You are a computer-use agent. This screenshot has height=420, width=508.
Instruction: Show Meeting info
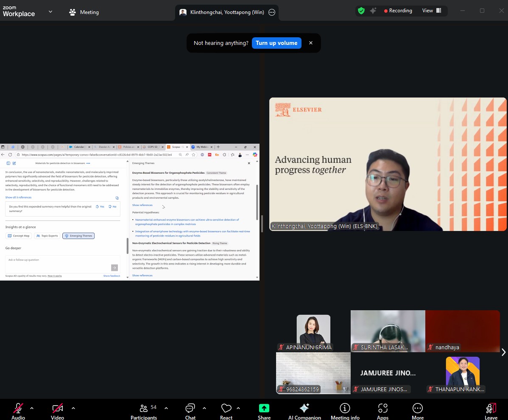coord(345,408)
